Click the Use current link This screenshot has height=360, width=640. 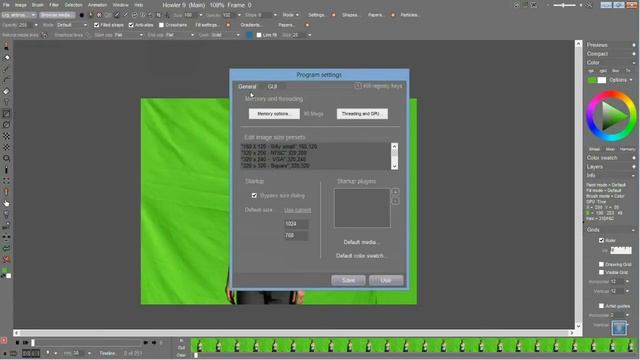click(x=298, y=210)
